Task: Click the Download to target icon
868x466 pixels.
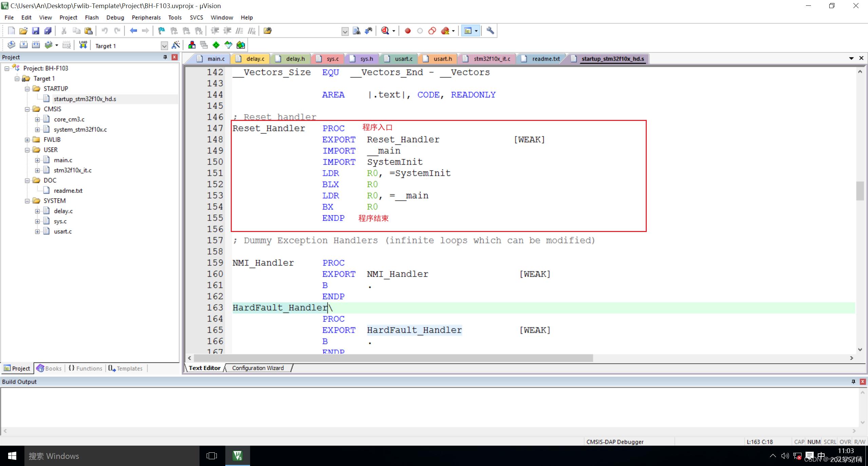Action: [83, 46]
